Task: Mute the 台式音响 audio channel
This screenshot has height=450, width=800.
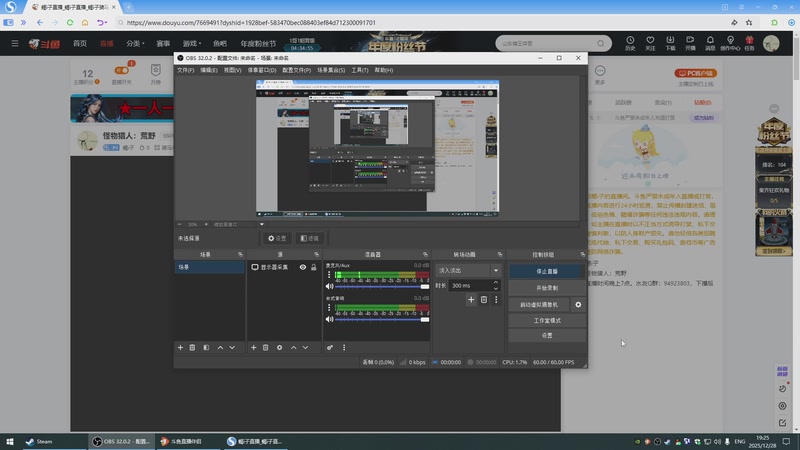Action: (x=330, y=319)
